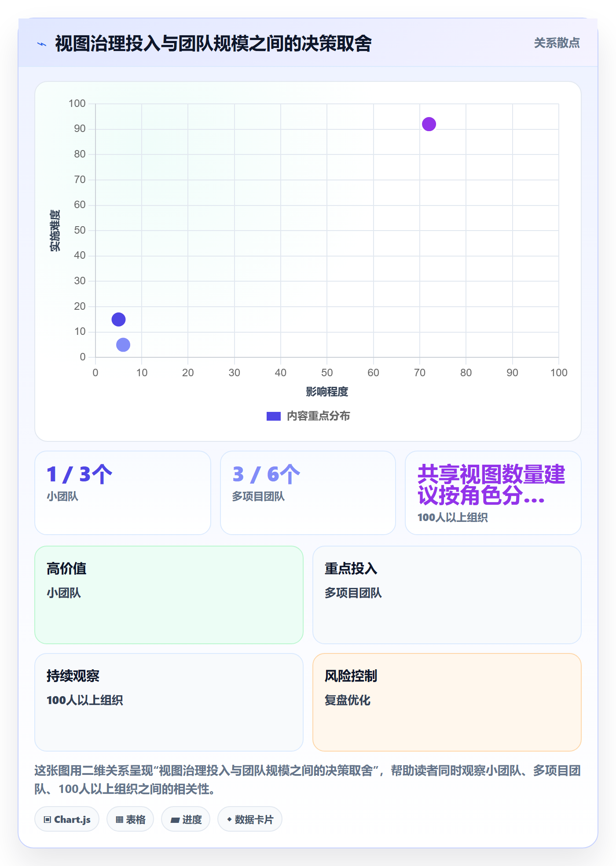
Task: Click the lightning bolt icon beside the title
Action: point(42,44)
